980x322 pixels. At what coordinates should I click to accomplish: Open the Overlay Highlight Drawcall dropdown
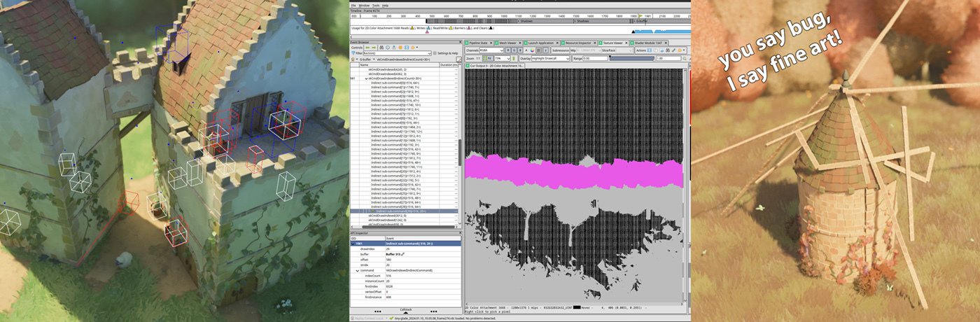pos(550,58)
